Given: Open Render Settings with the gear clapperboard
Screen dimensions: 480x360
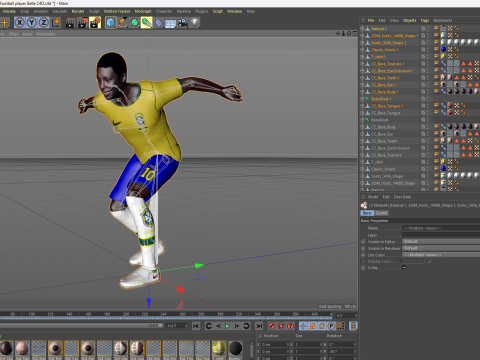Looking at the screenshot, I should point(95,23).
